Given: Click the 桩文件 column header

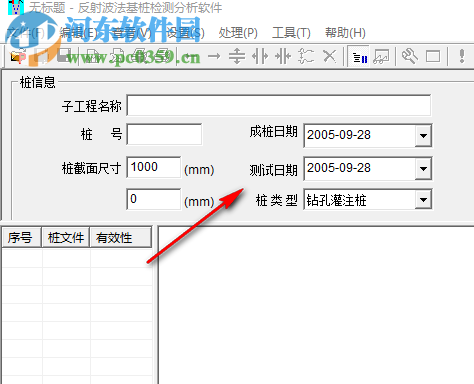Looking at the screenshot, I should point(65,237).
